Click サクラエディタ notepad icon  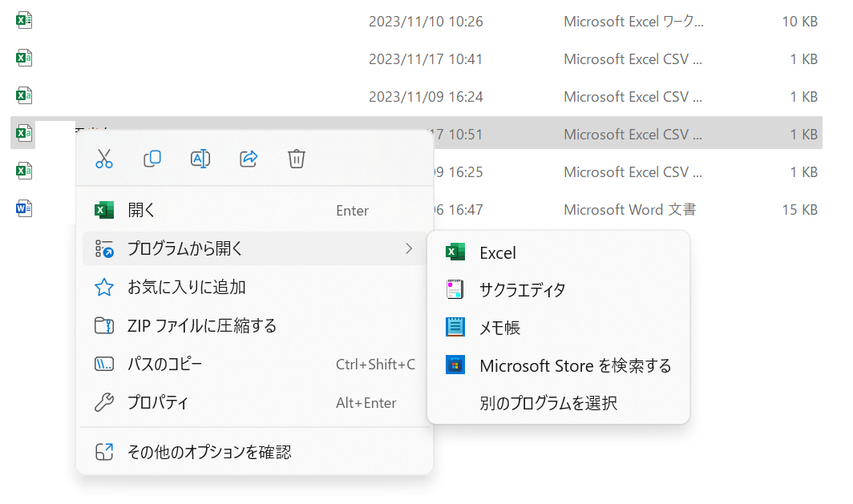tap(455, 290)
